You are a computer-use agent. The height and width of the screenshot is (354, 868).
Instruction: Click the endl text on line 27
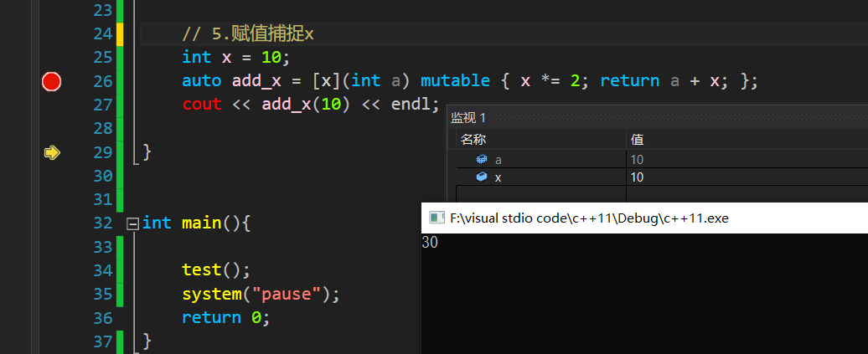click(411, 104)
